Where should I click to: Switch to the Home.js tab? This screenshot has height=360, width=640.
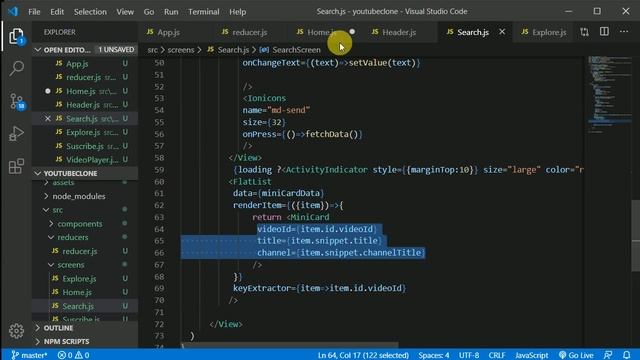321,32
